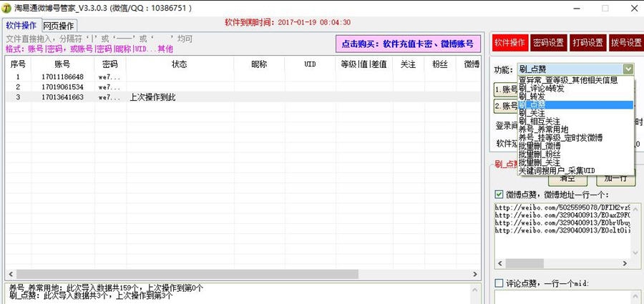Click the account table horizontal scrollbar thumb
Screen dimensions: 644x304
point(187,274)
